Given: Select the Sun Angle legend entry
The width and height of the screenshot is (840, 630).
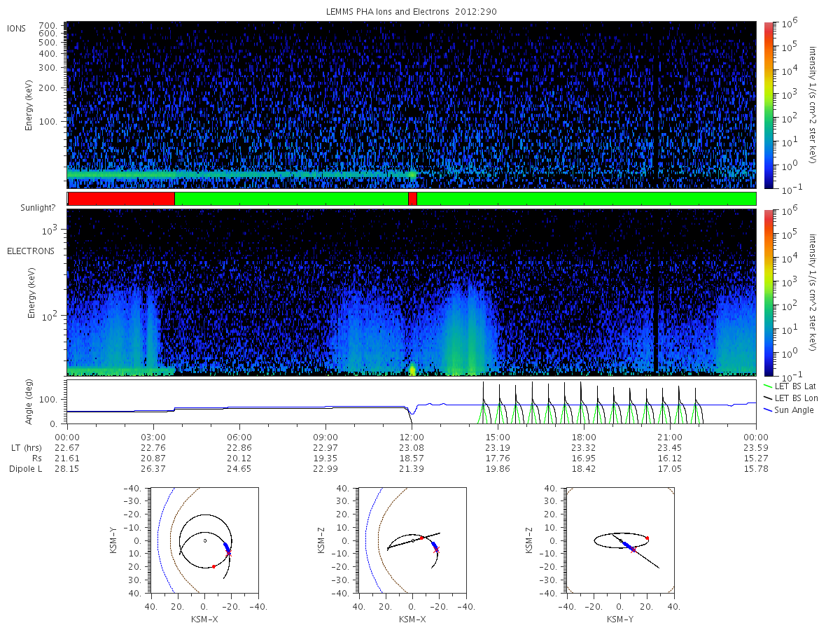Looking at the screenshot, I should tap(790, 409).
